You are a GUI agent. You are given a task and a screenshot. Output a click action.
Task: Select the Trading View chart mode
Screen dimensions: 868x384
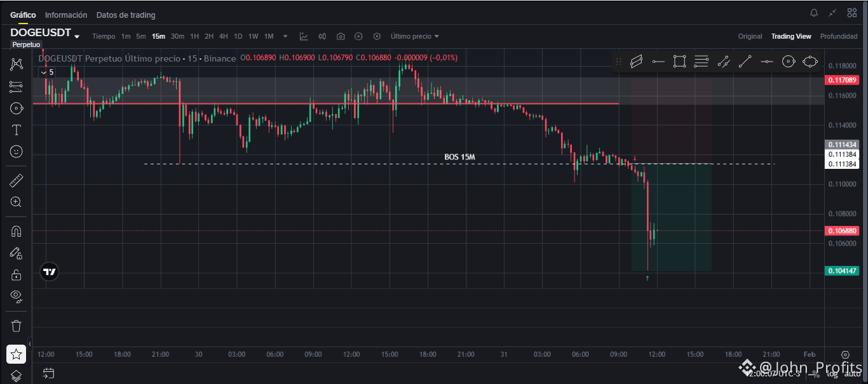[x=791, y=36]
